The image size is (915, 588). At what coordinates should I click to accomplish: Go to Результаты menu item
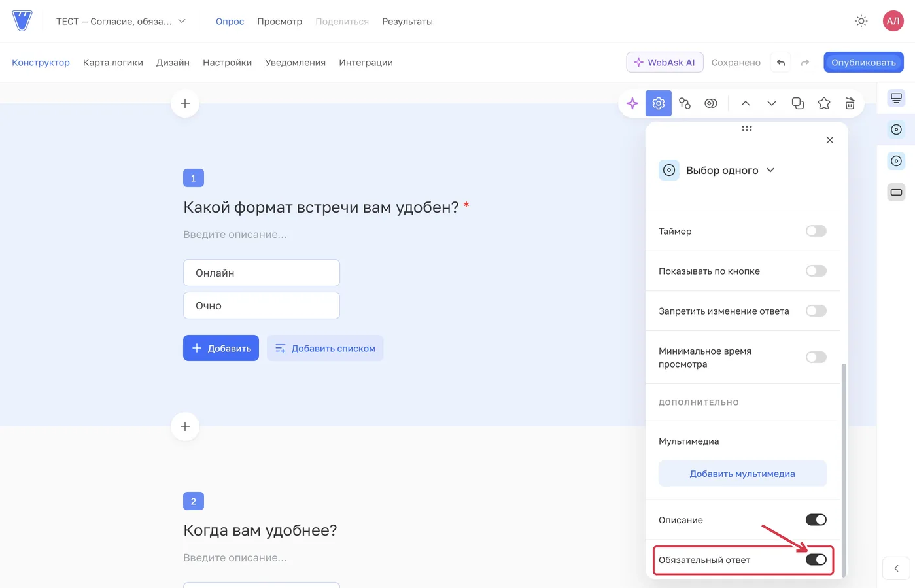pos(407,22)
